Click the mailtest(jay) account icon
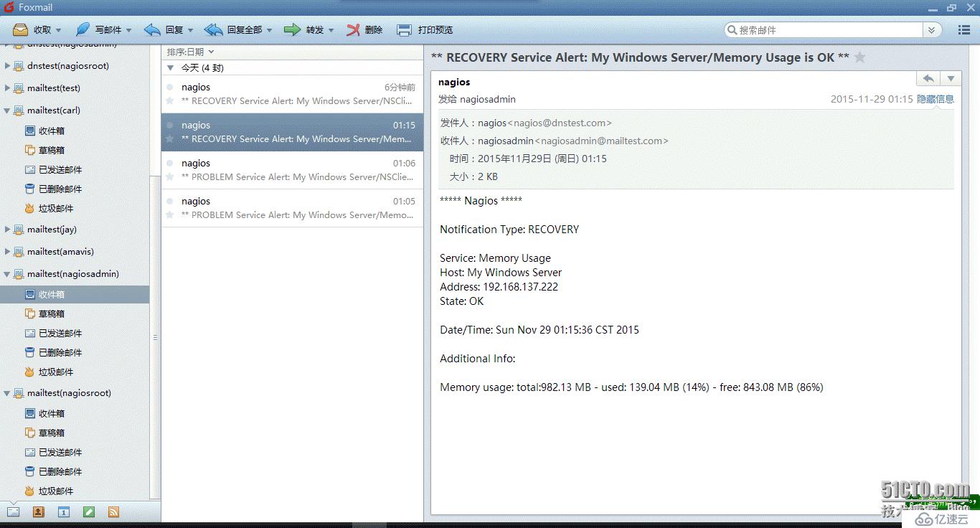This screenshot has height=528, width=980. 18,230
